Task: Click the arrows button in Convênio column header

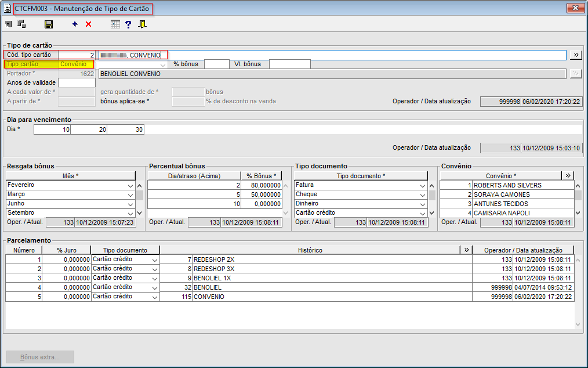Action: pos(568,176)
